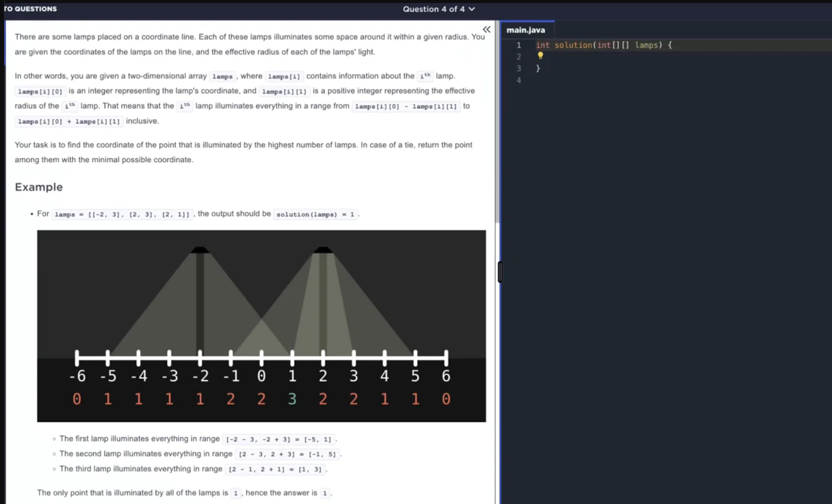Image resolution: width=832 pixels, height=504 pixels.
Task: Go back to Questions list
Action: [x=30, y=9]
